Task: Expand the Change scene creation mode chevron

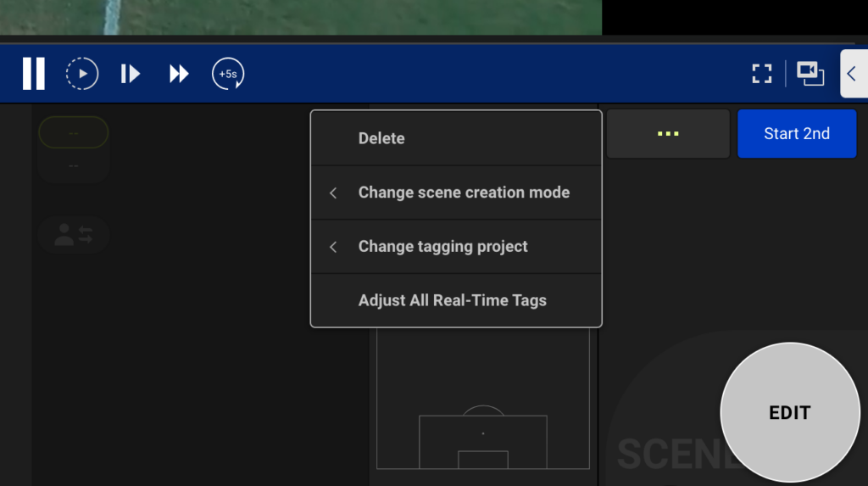Action: (x=333, y=193)
